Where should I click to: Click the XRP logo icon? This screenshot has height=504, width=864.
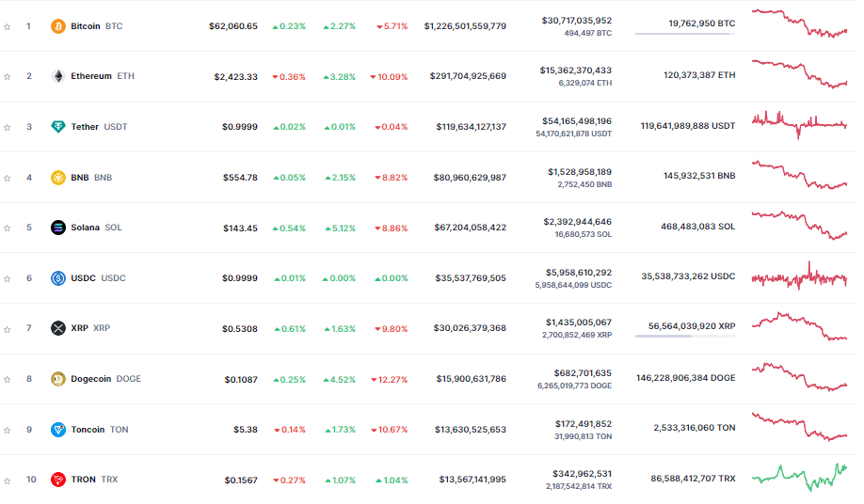[57, 328]
